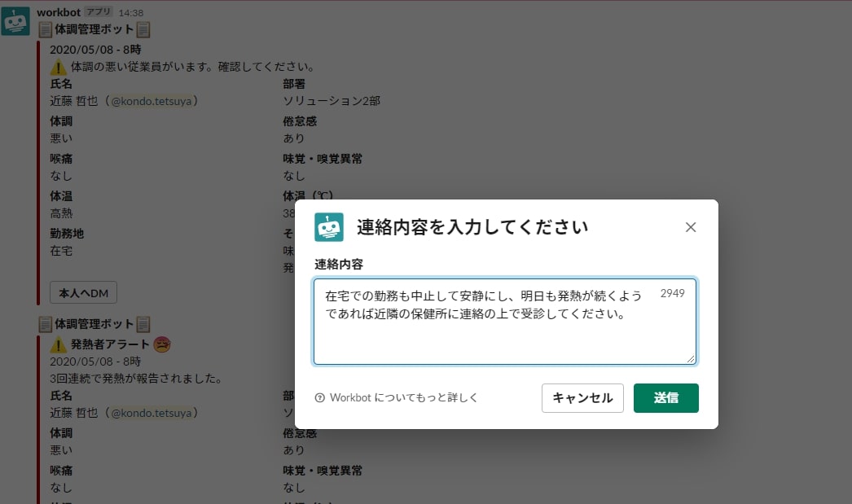Click the 送信 (send) button
Image resolution: width=852 pixels, height=504 pixels.
(x=665, y=398)
